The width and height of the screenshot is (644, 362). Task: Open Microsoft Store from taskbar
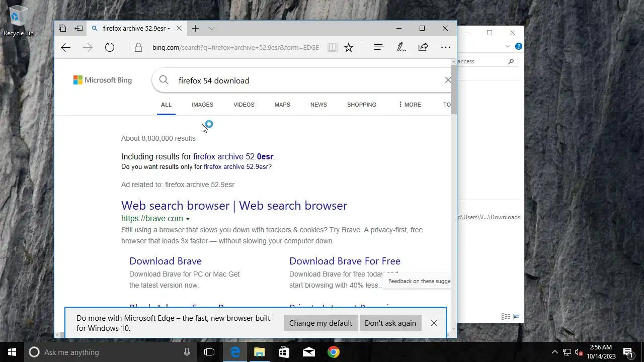point(284,352)
